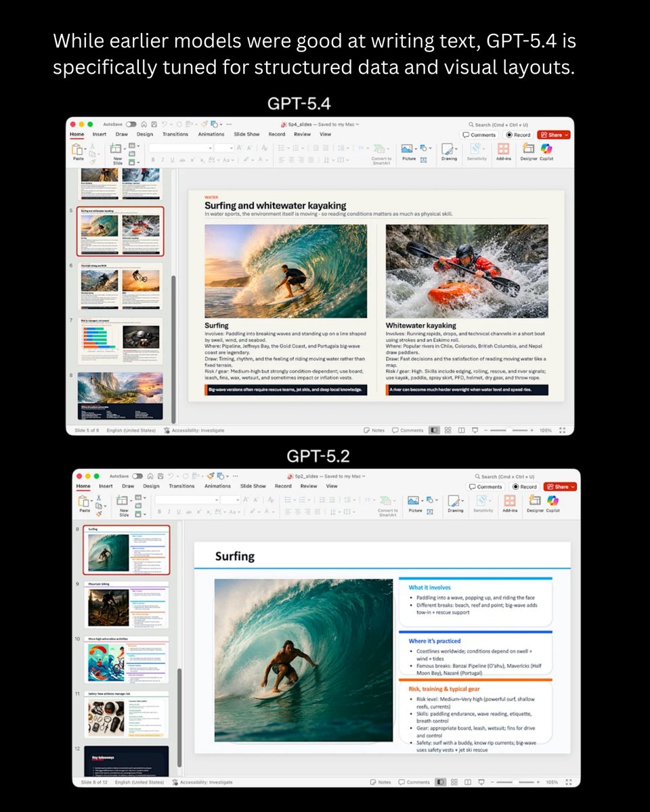Toggle Italic in 5p2_slides ribbon
The width and height of the screenshot is (650, 812).
coord(169,512)
